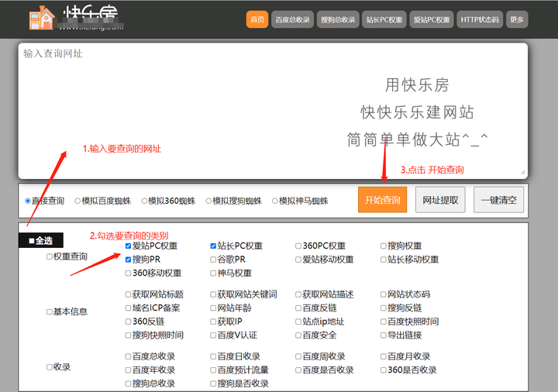Screen dimensions: 558x392
Task: Check the 爱站移动权重 checkbox
Action: click(298, 260)
